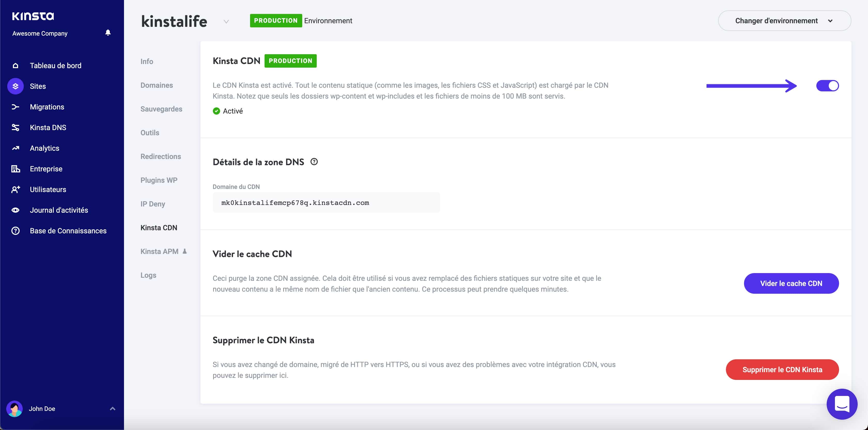
Task: Click the header PRODUCTION environment badge
Action: (276, 21)
